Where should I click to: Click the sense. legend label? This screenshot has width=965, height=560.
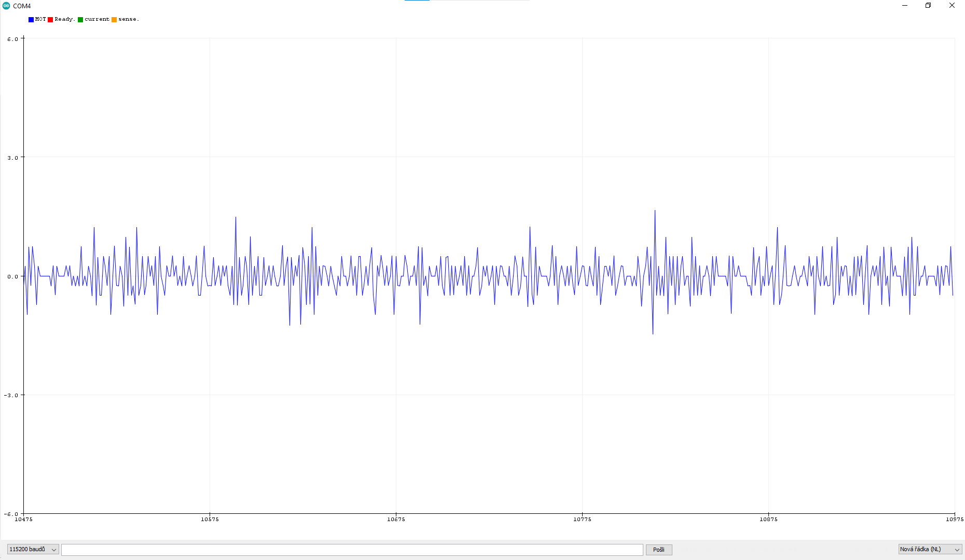click(x=129, y=19)
